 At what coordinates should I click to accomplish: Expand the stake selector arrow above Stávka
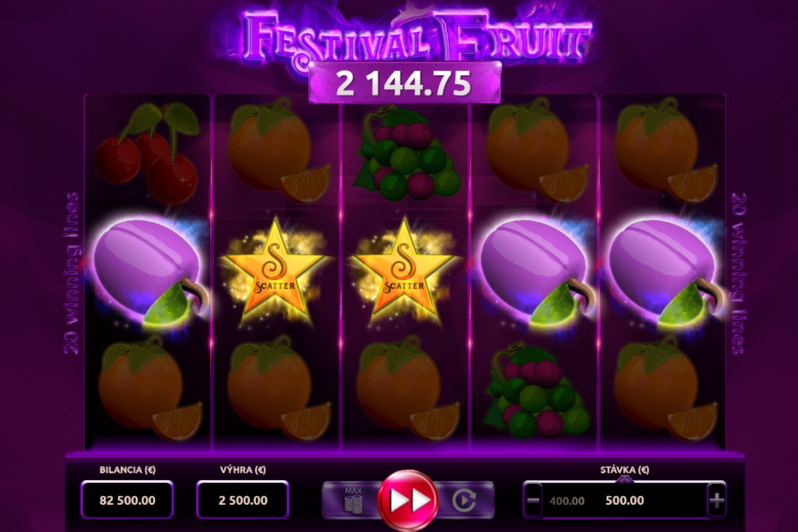click(624, 479)
